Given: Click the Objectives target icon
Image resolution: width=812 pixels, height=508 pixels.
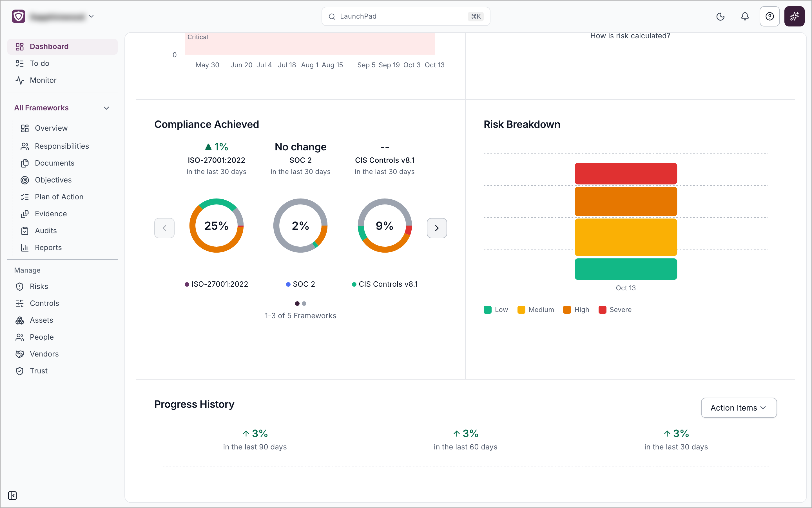Looking at the screenshot, I should click(x=25, y=180).
